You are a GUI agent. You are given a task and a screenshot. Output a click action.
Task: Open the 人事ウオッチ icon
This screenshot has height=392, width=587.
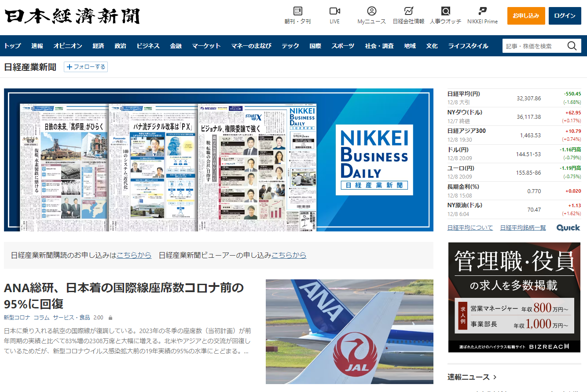pos(445,11)
